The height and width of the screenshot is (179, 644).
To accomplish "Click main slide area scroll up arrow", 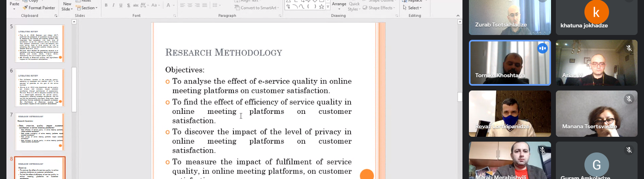I will pyautogui.click(x=460, y=22).
